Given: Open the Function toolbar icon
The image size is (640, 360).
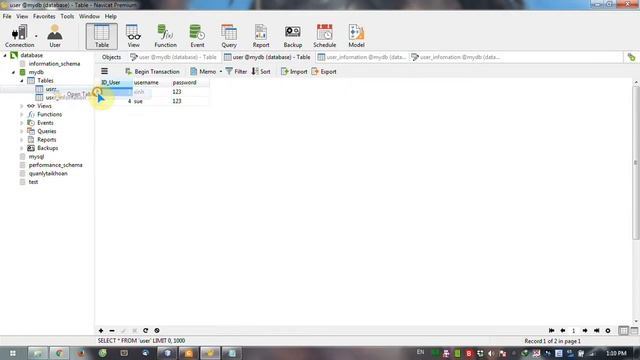Looking at the screenshot, I should [165, 36].
